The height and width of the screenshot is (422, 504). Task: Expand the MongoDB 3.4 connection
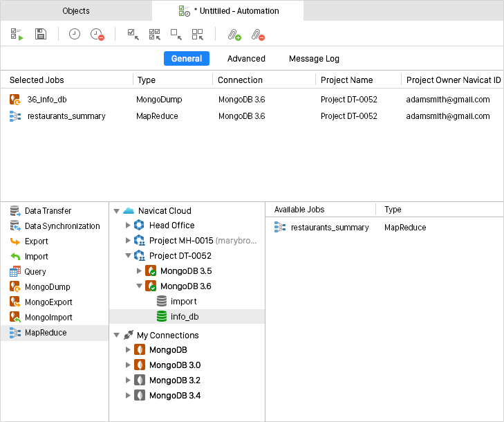(128, 395)
